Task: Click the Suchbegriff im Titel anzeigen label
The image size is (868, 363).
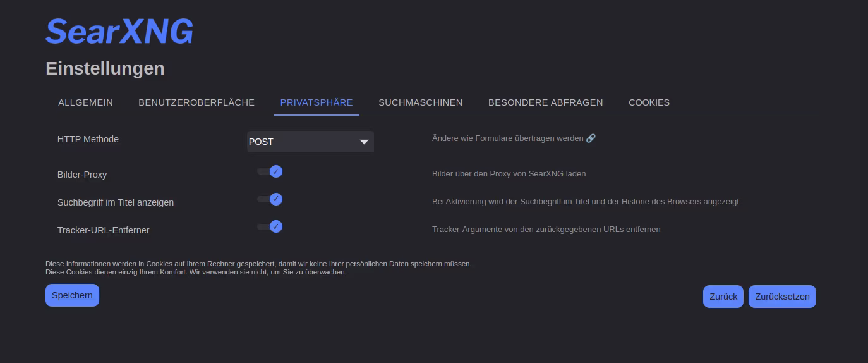Action: [x=116, y=202]
